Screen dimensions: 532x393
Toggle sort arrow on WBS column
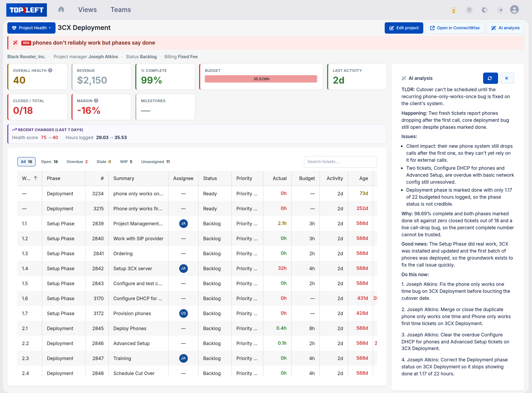pos(36,178)
